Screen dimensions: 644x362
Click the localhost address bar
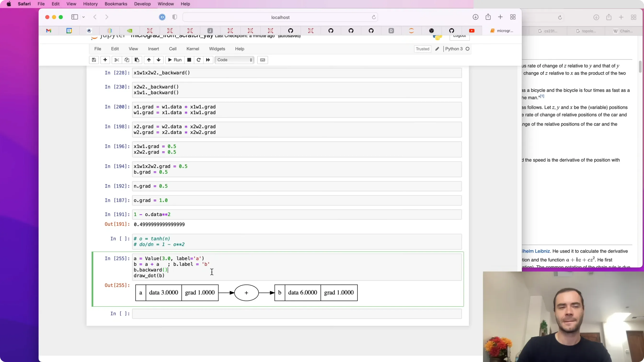tap(280, 17)
